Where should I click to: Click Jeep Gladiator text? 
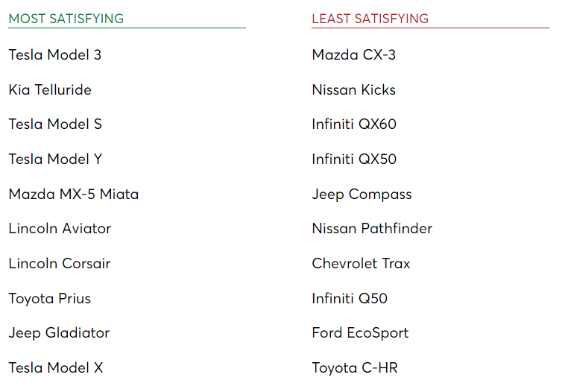pyautogui.click(x=59, y=334)
